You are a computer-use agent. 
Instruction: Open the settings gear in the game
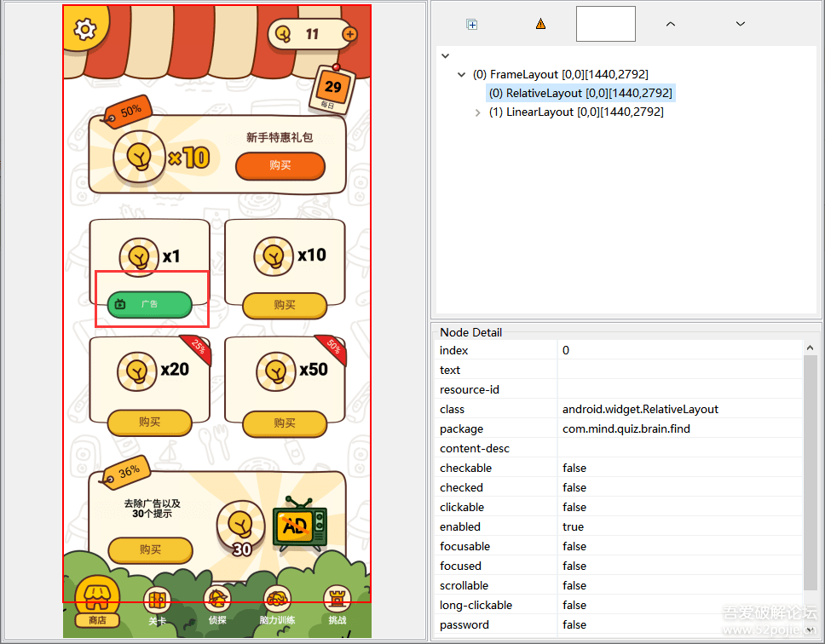pyautogui.click(x=84, y=30)
